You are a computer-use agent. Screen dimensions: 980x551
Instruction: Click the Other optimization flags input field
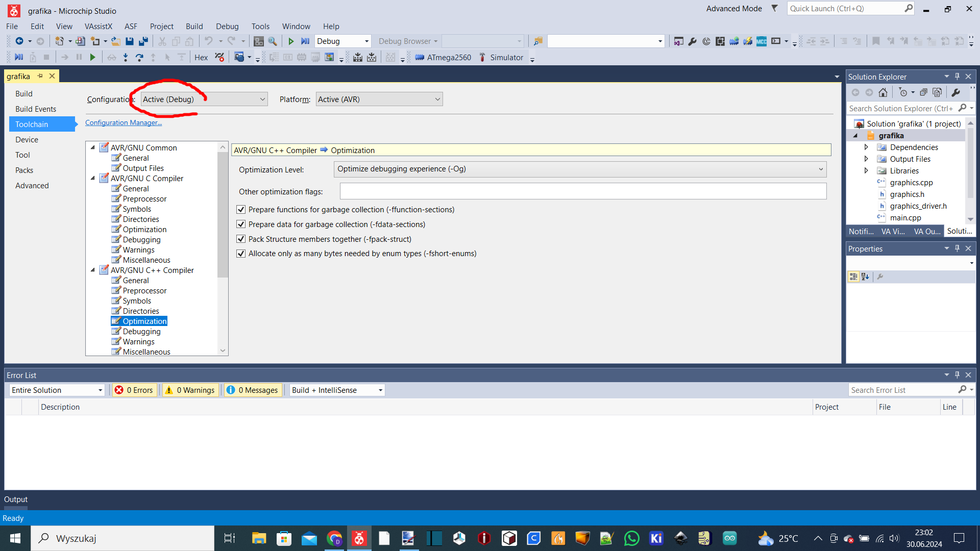583,192
